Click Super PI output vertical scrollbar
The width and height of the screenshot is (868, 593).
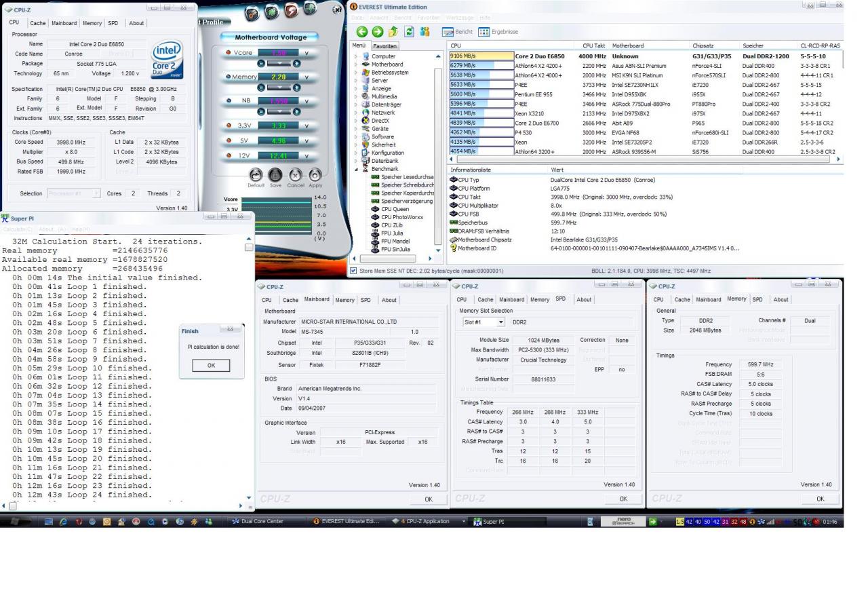(249, 370)
